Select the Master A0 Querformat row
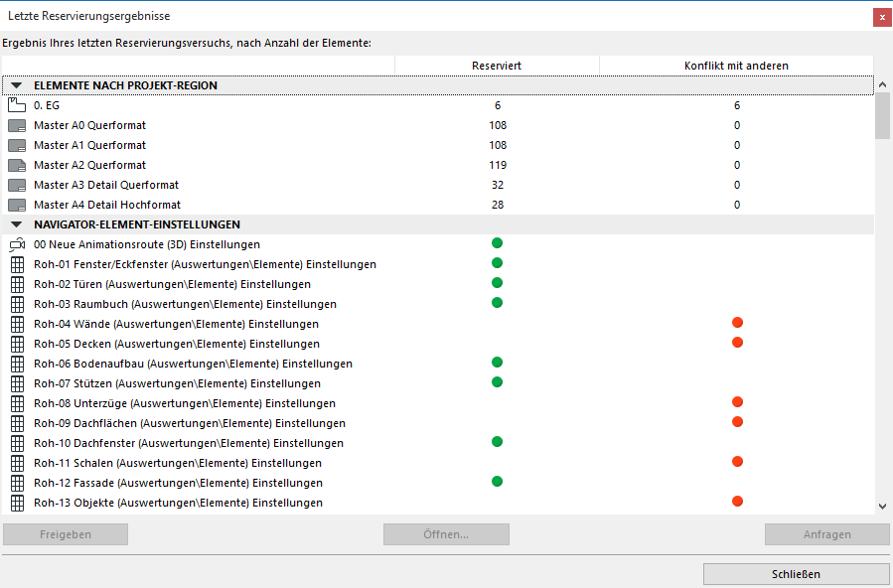Screen dimensions: 893x588 (x=437, y=125)
